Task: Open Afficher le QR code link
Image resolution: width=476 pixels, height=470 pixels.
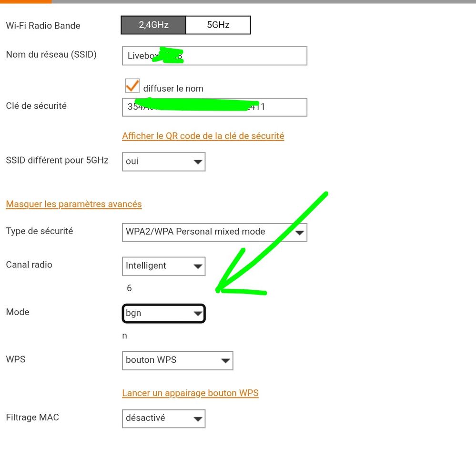Action: (203, 136)
